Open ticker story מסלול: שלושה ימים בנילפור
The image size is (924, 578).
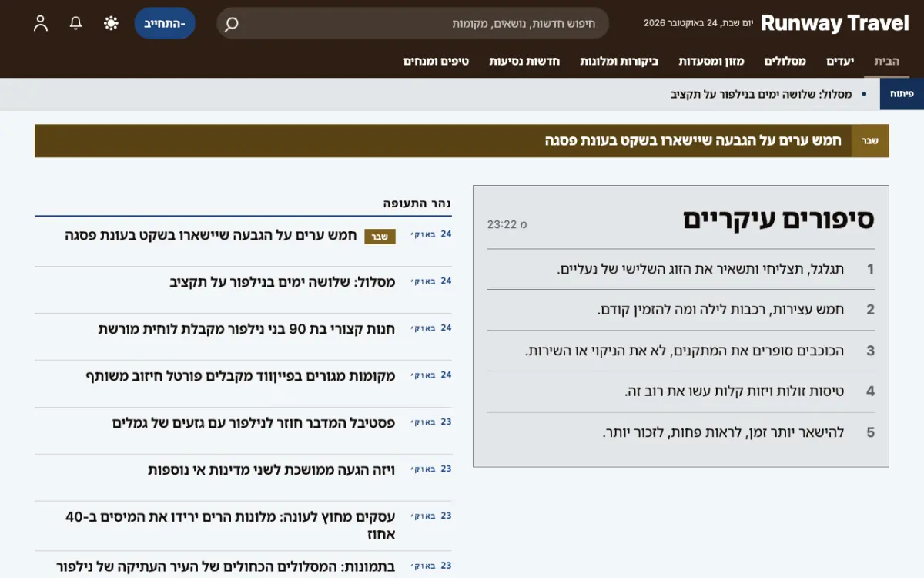[x=761, y=94]
